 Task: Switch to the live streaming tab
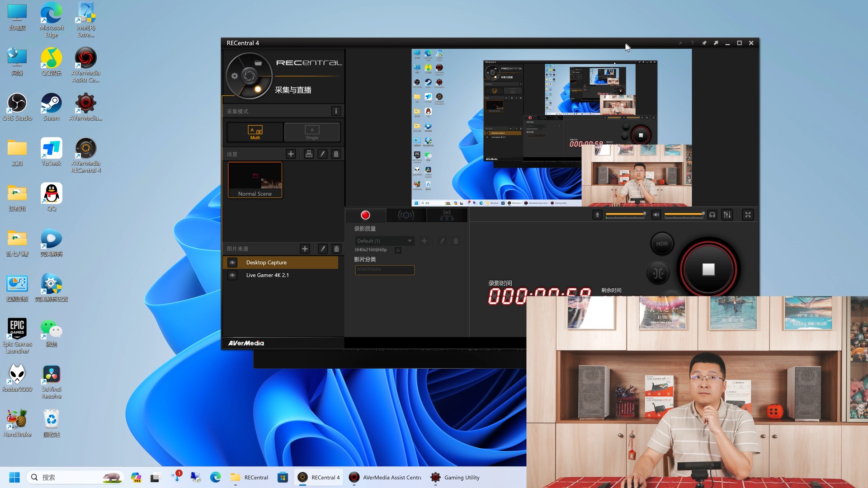(406, 215)
